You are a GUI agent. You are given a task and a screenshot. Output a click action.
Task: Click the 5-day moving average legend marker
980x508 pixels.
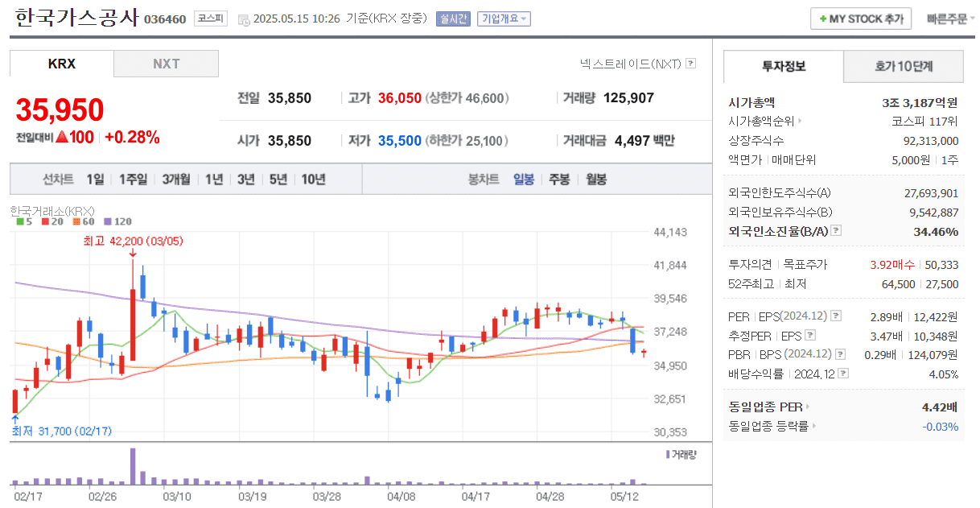(22, 221)
